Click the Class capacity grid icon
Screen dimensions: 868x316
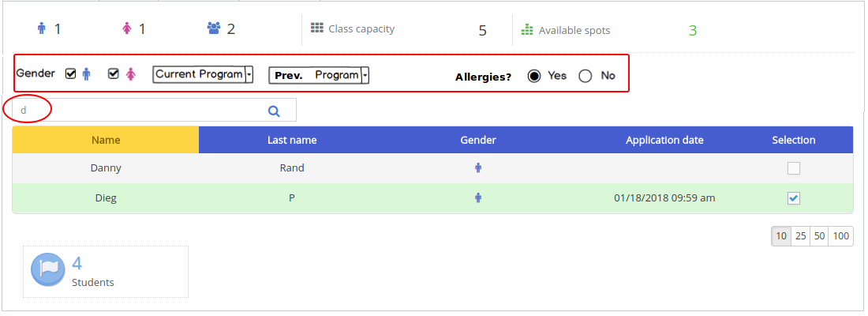316,28
